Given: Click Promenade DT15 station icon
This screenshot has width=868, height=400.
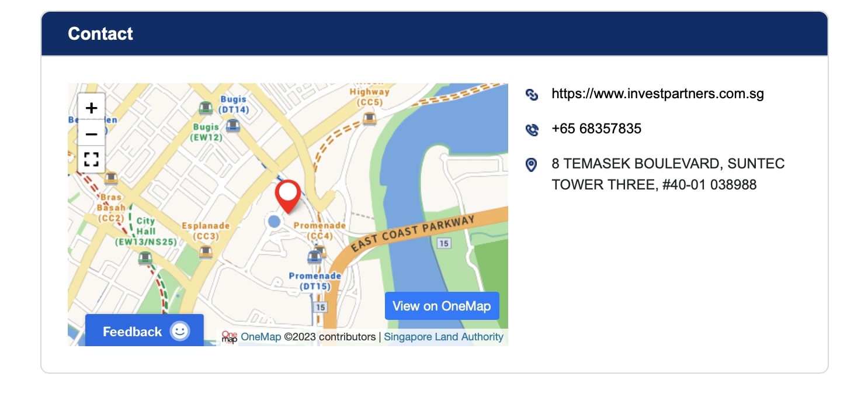Looking at the screenshot, I should click(x=314, y=256).
